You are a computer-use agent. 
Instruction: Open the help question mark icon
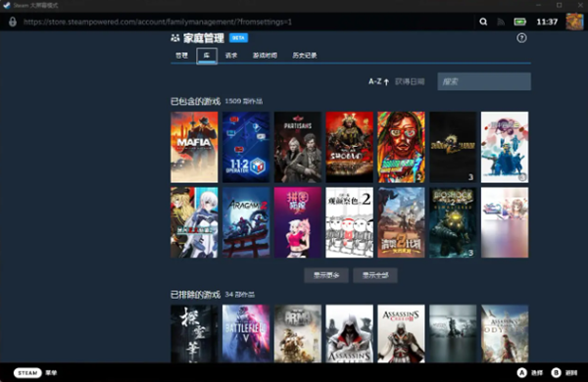(x=521, y=38)
